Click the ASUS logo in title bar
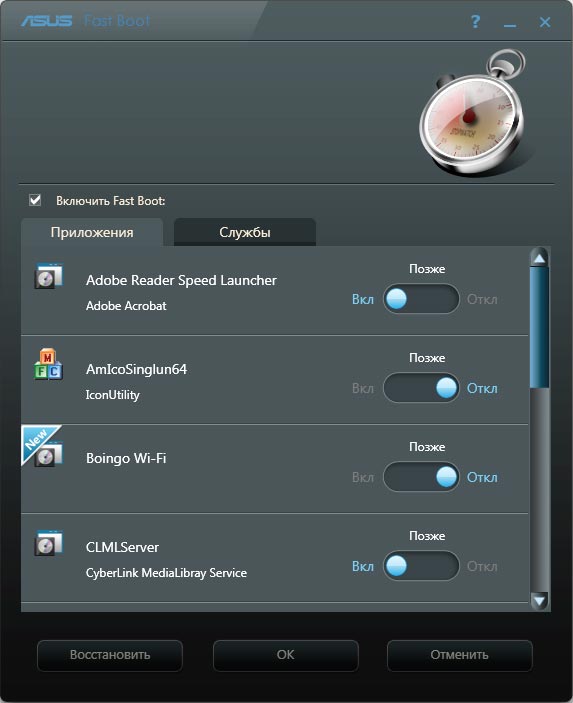Viewport: 573px width, 703px height. pos(47,21)
